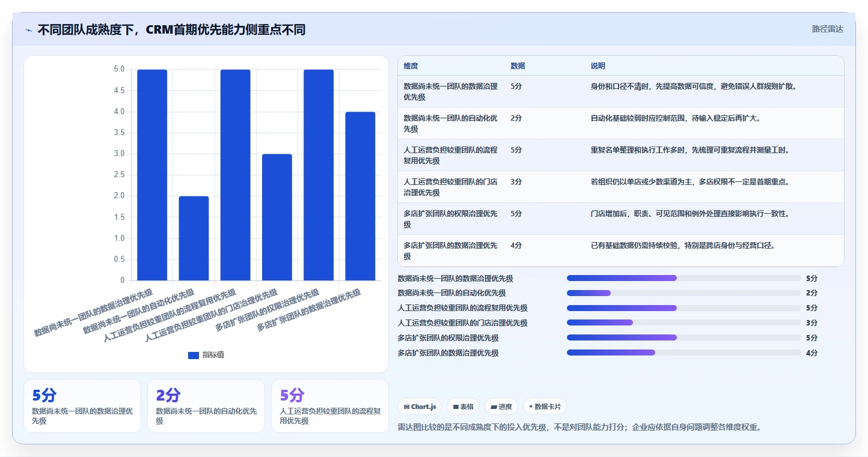
Task: Click progress bar for 人工运营负担较重团队的流程复用优先级
Action: pos(683,308)
